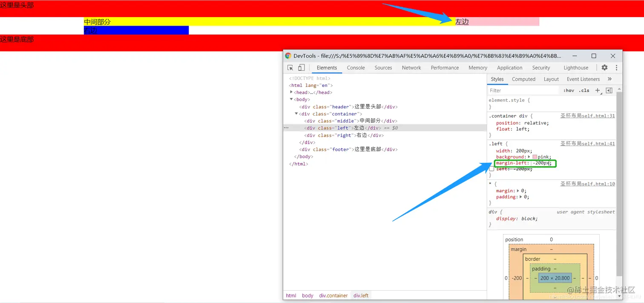644x303 pixels.
Task: Open the Network tab
Action: [411, 68]
